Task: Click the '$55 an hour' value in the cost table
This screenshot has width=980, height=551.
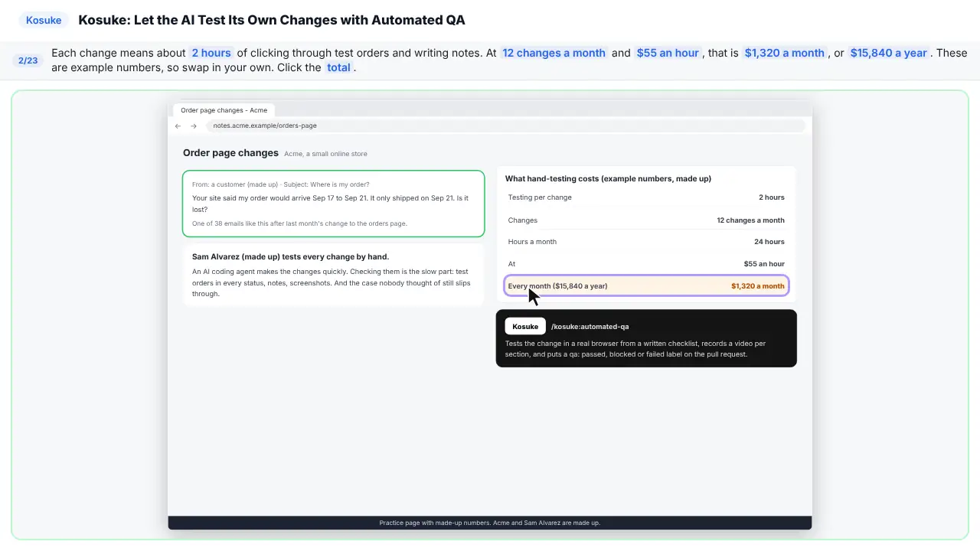Action: click(764, 264)
